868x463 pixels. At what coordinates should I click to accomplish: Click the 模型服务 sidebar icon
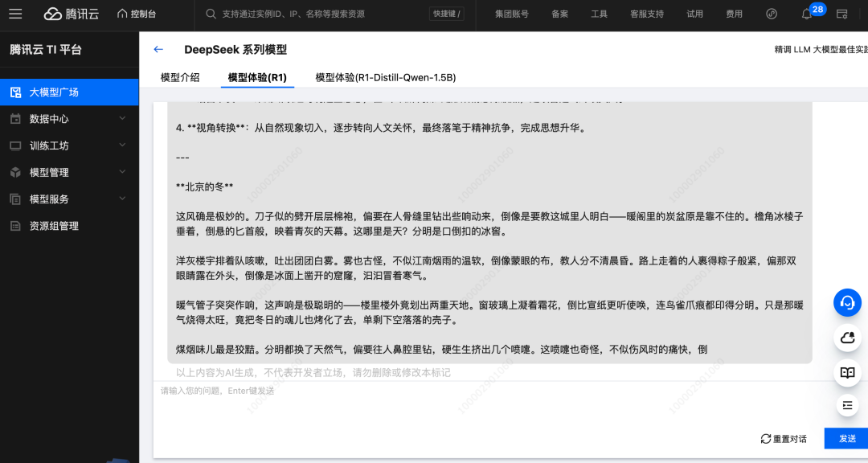click(x=15, y=199)
